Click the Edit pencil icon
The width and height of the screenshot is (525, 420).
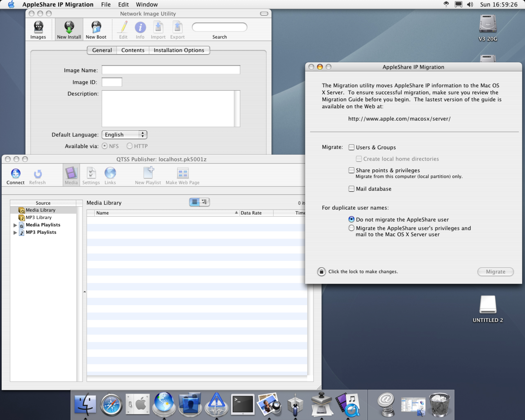(123, 30)
